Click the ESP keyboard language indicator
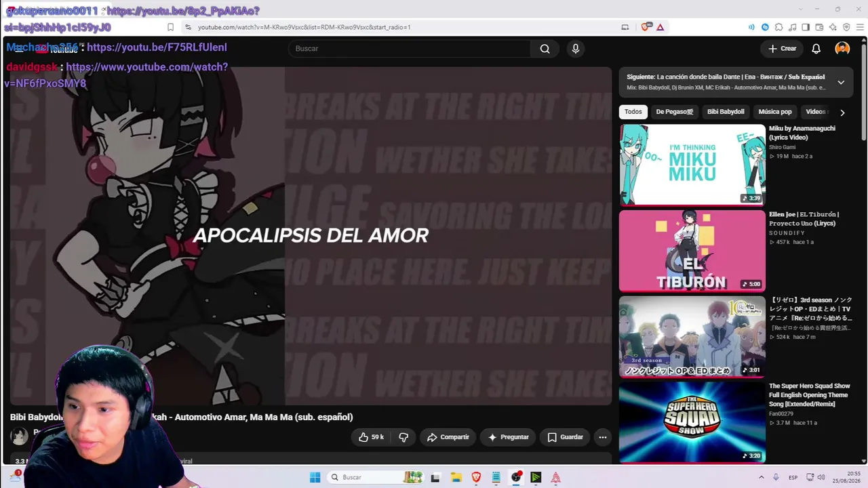The width and height of the screenshot is (868, 488). pos(793,477)
